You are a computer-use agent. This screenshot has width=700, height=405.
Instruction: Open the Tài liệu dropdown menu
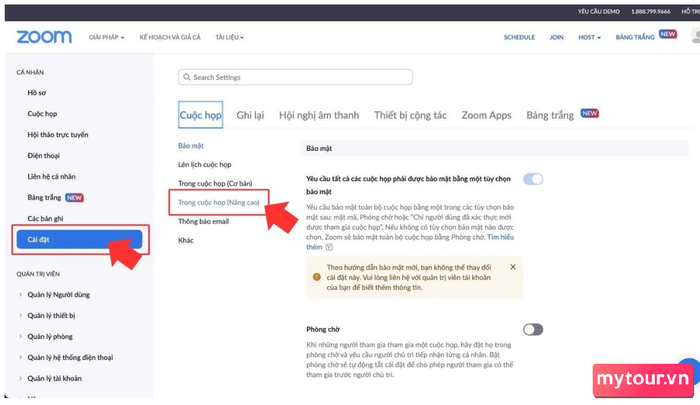pos(229,37)
